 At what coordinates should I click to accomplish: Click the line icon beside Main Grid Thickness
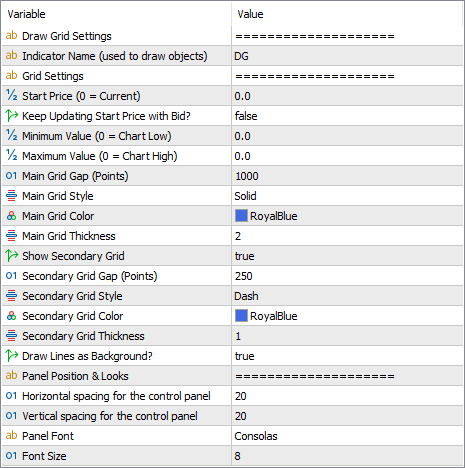[x=11, y=236]
